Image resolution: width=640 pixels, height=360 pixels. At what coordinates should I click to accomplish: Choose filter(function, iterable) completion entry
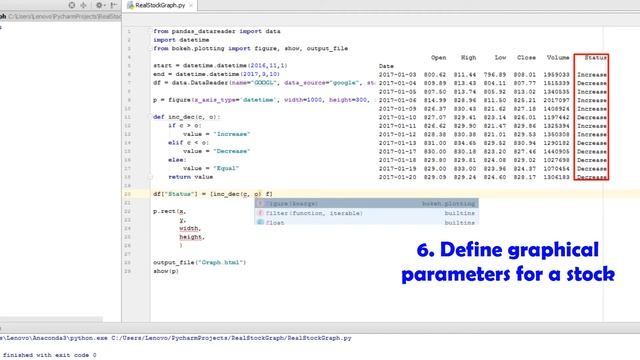(x=367, y=213)
